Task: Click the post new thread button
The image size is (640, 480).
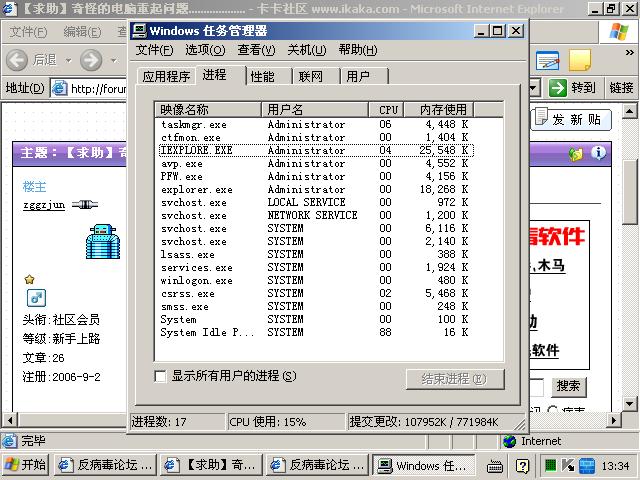Action: click(x=571, y=120)
